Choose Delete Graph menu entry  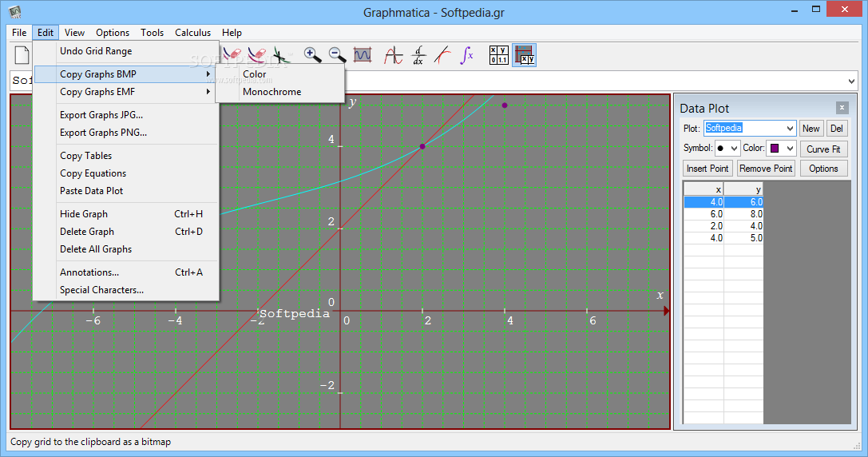(x=126, y=232)
